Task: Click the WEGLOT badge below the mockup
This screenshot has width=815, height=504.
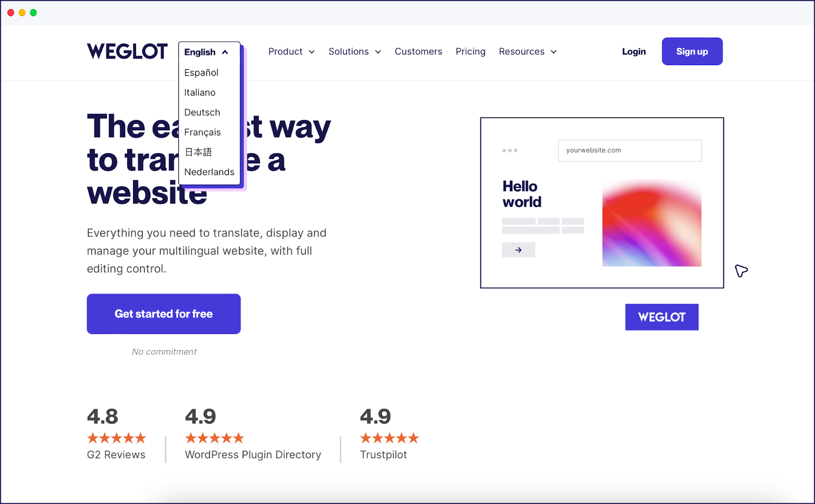Action: coord(661,317)
